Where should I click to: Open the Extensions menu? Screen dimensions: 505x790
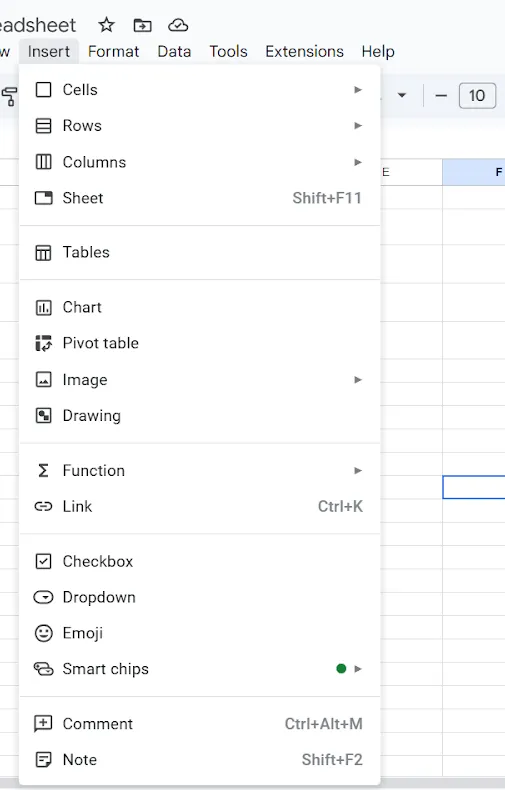pos(304,51)
